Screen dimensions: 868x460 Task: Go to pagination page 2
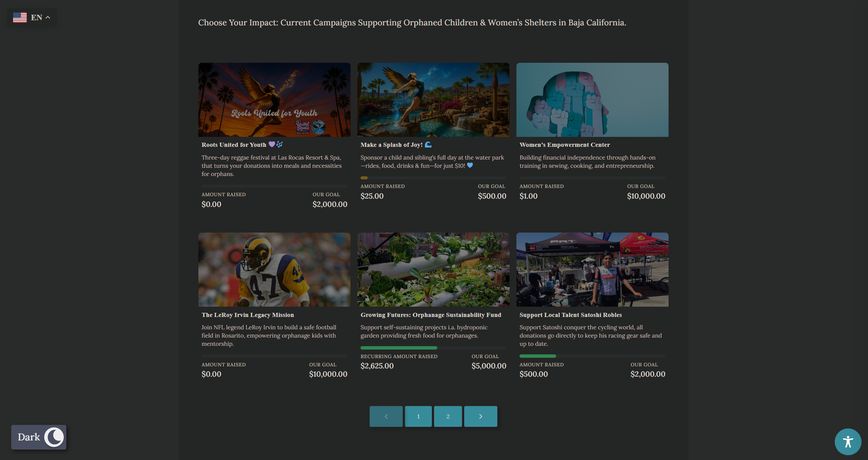click(x=448, y=416)
